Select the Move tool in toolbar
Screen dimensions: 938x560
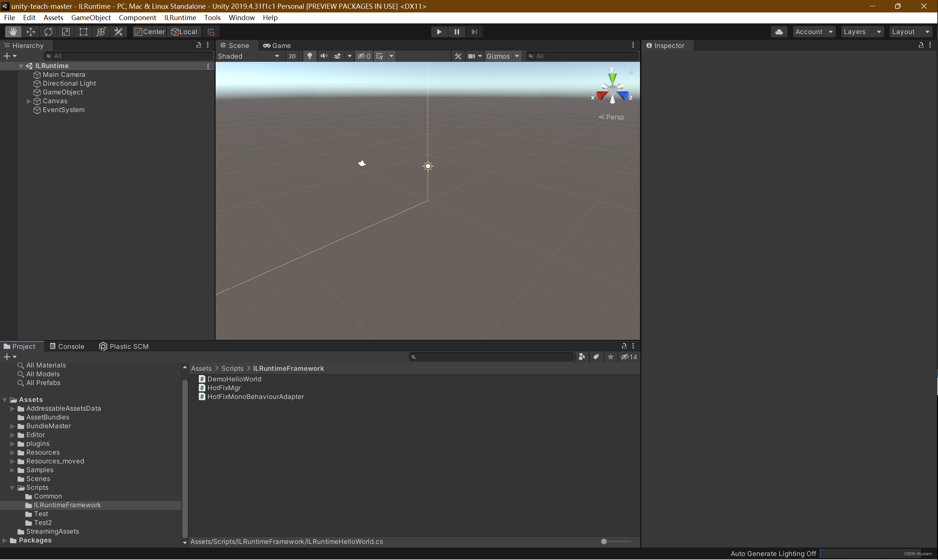click(x=31, y=32)
